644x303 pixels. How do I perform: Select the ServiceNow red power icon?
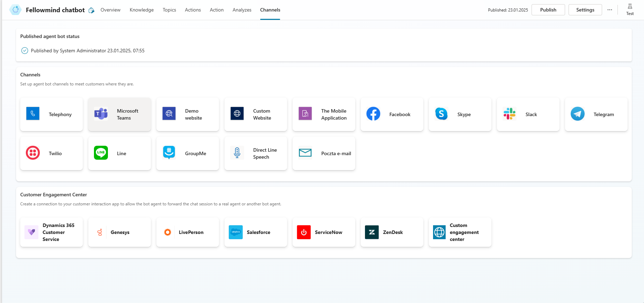click(x=304, y=232)
